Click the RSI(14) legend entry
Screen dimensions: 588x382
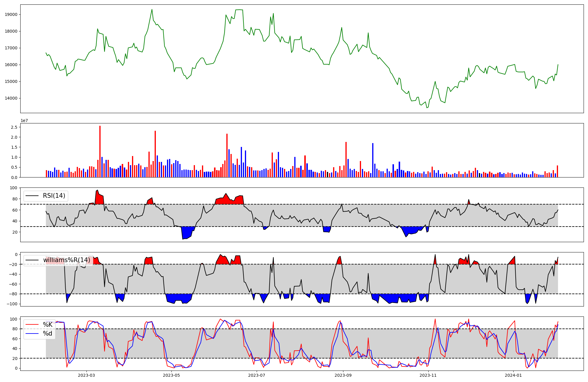coord(54,196)
